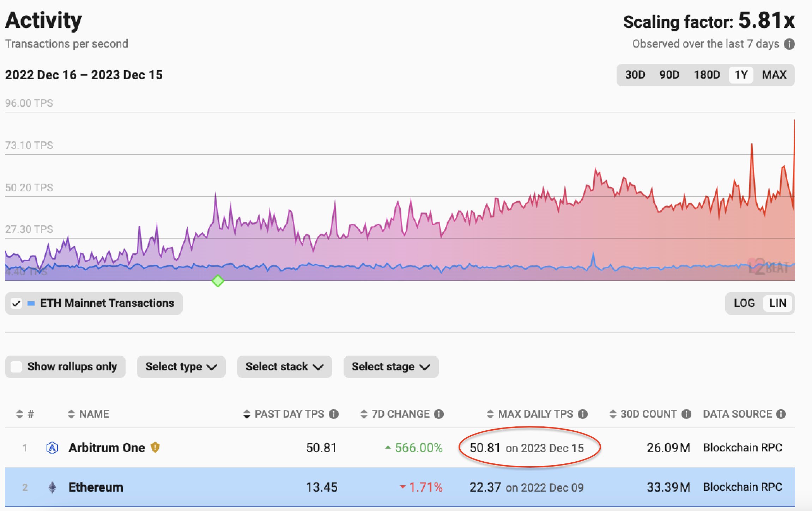This screenshot has height=511, width=812.
Task: Click the blue ETH Mainnet legend swatch
Action: tap(31, 303)
